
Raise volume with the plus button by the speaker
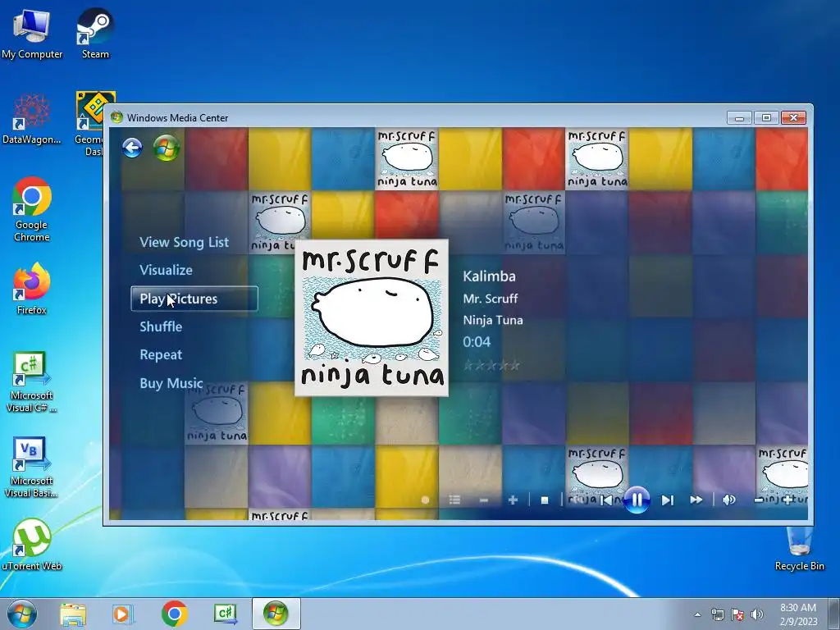point(787,500)
